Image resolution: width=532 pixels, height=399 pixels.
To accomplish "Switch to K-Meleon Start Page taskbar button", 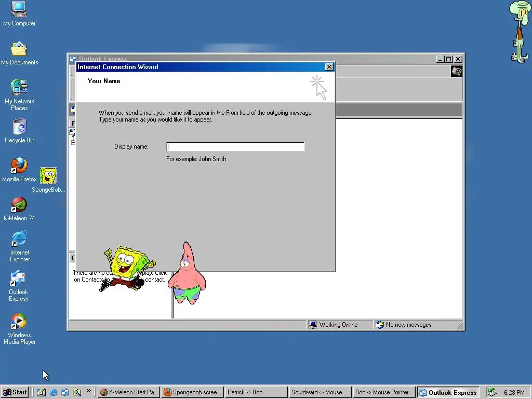I will pos(129,392).
